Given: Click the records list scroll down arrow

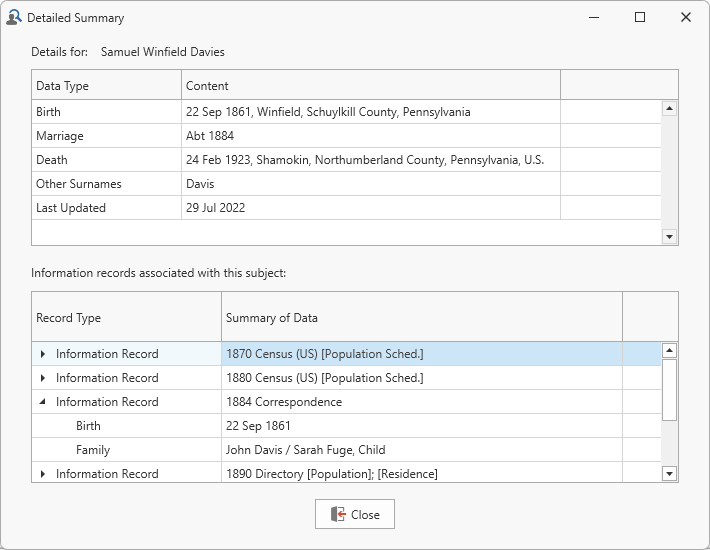Looking at the screenshot, I should click(x=669, y=474).
